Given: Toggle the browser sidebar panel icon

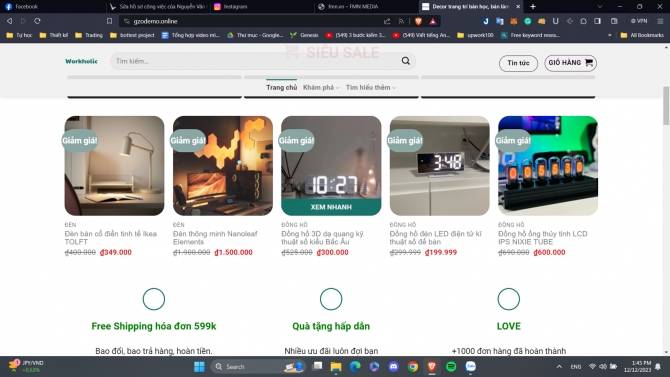Looking at the screenshot, I should click(x=598, y=21).
